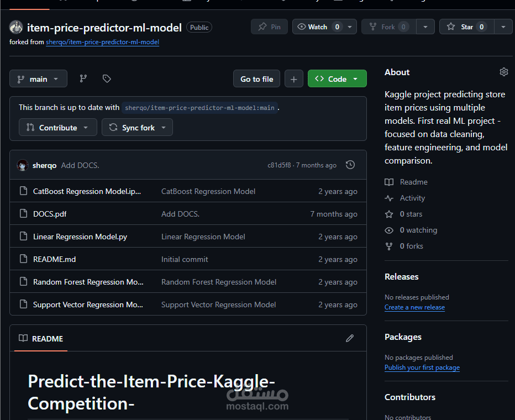Screen dimensions: 515x420
Task: Follow the Create a new release link
Action: (x=414, y=307)
